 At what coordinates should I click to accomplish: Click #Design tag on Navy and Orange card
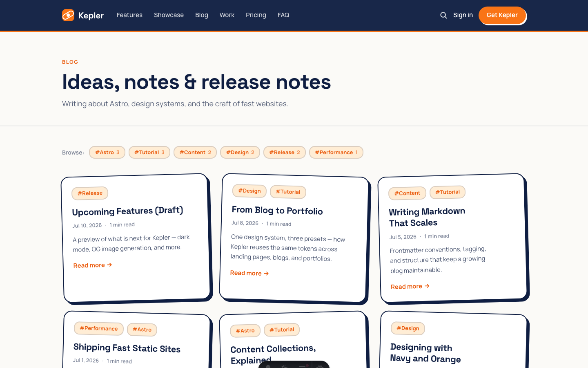point(408,328)
